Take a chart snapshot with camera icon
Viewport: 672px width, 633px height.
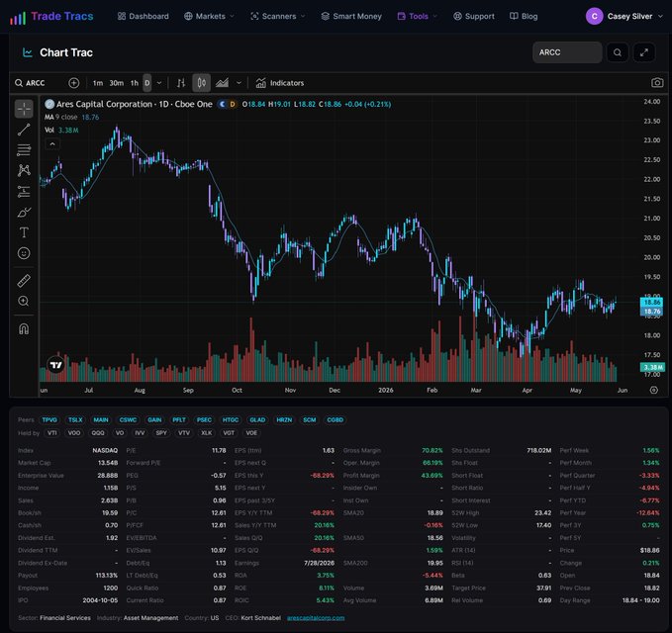(x=657, y=83)
